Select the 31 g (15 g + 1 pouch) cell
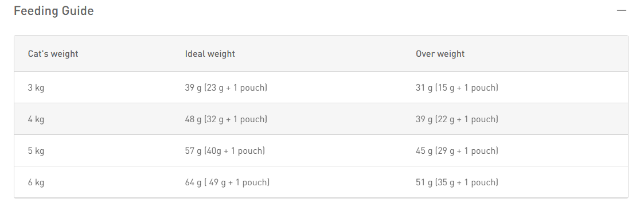Viewport: 644px width, 214px height. click(x=456, y=87)
